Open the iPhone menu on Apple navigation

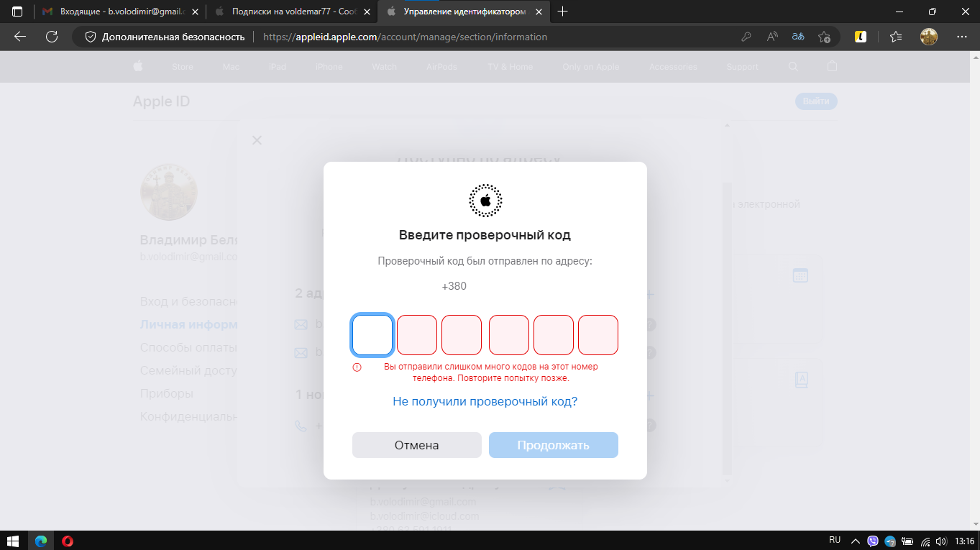(x=329, y=67)
